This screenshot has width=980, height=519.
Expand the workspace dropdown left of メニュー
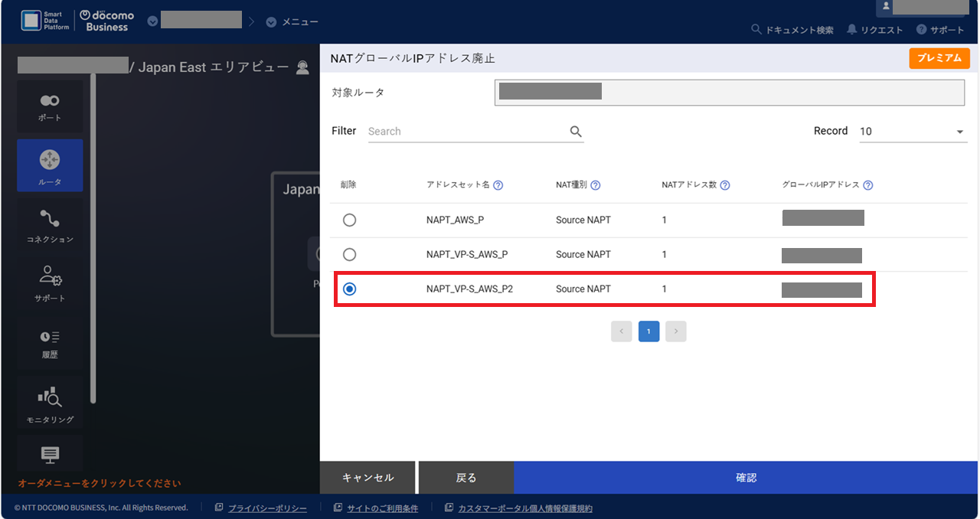tap(152, 21)
